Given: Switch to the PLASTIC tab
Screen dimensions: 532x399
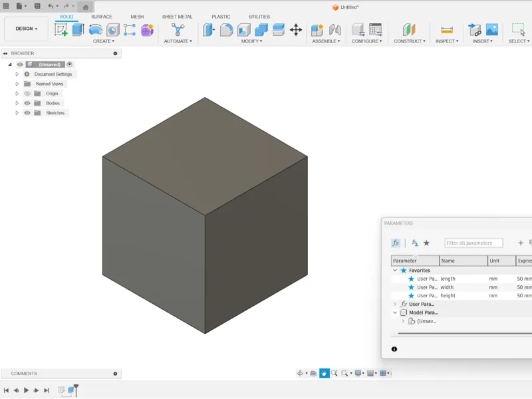Looking at the screenshot, I should [x=221, y=17].
